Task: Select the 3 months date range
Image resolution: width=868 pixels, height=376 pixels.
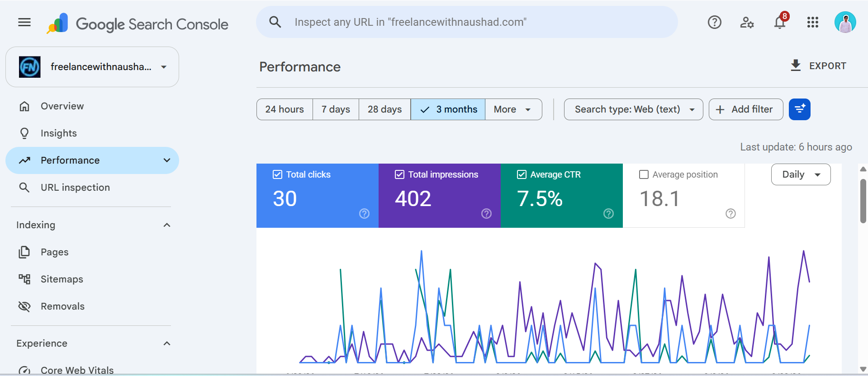Action: [x=448, y=109]
